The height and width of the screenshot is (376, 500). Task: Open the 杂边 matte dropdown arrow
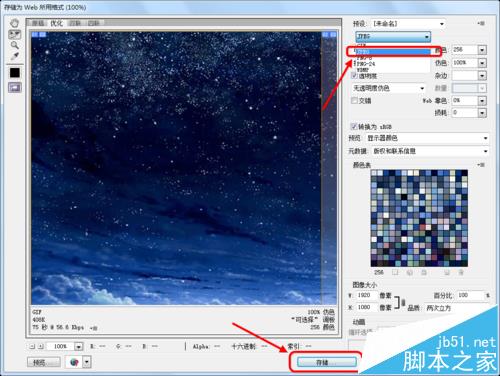(x=482, y=76)
